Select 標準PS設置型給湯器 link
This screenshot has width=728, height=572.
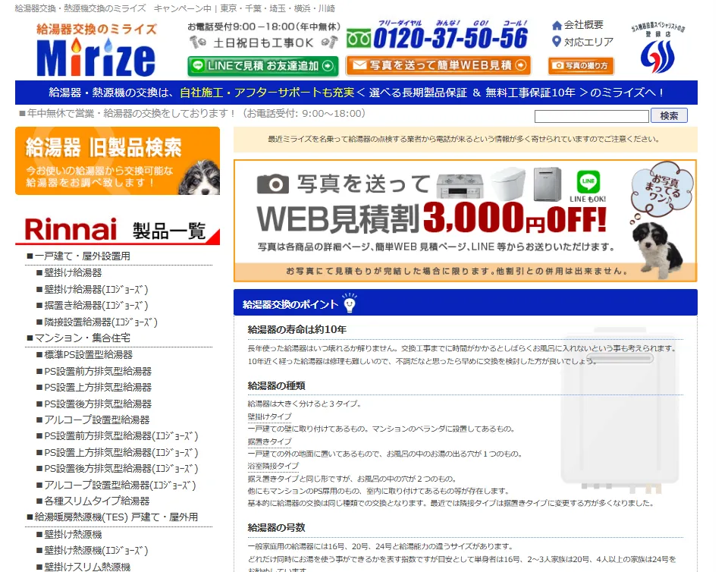88,355
